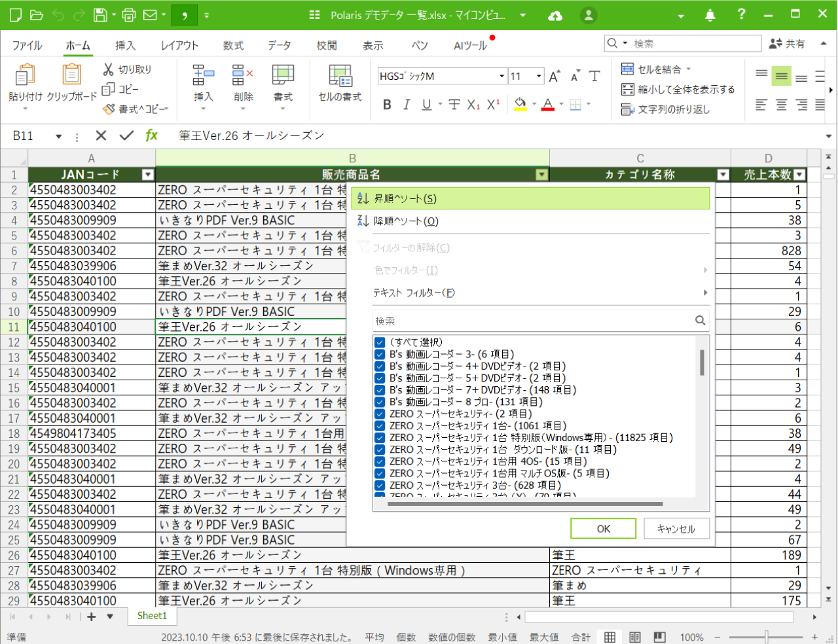Select 降順へソート in filter menu
Viewport: 838px width, 644px height.
pos(406,221)
